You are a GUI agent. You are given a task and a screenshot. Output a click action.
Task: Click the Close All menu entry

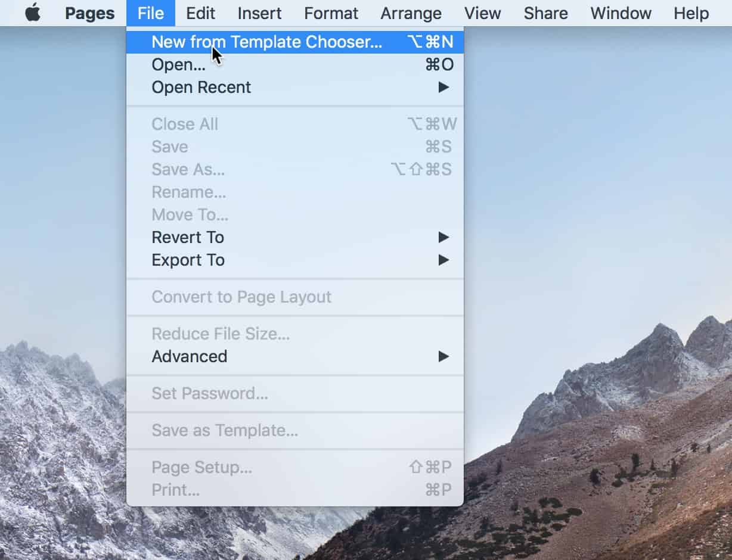click(x=295, y=124)
